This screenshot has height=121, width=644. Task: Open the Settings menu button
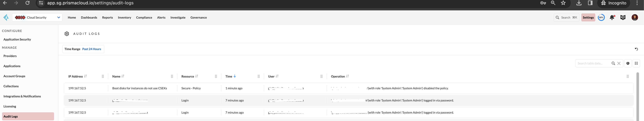tap(588, 17)
